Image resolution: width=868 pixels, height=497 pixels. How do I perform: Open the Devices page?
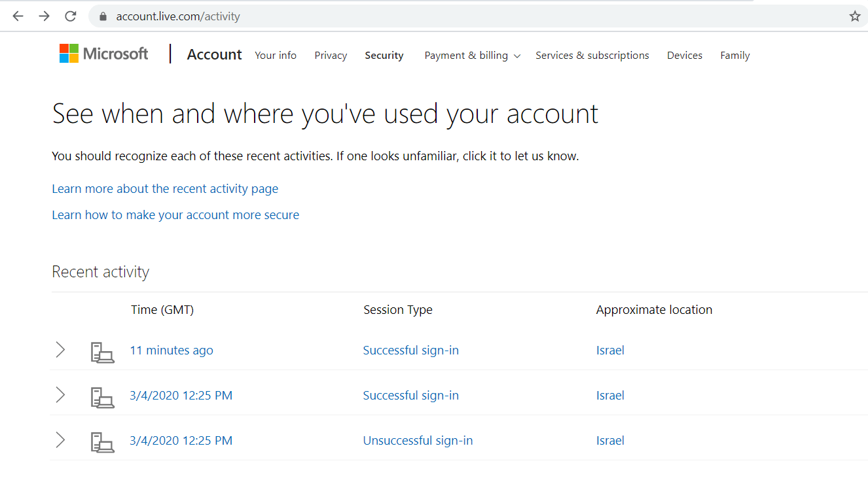[x=684, y=55]
